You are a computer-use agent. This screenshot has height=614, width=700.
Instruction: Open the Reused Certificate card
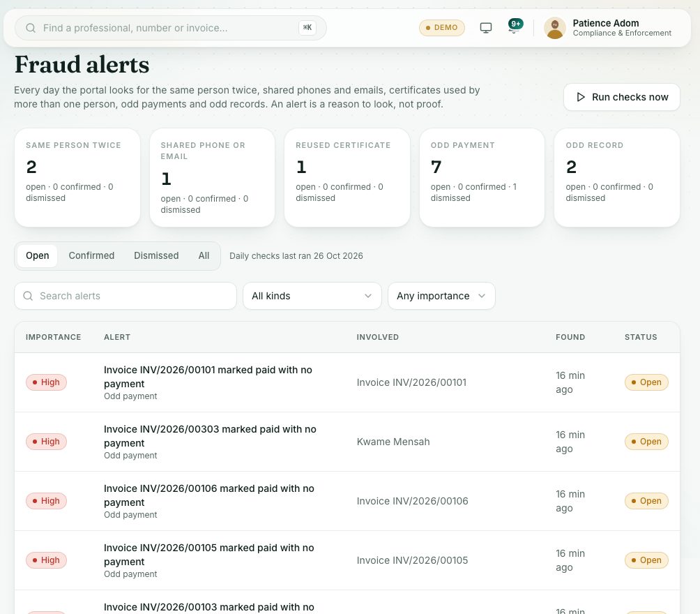point(347,178)
